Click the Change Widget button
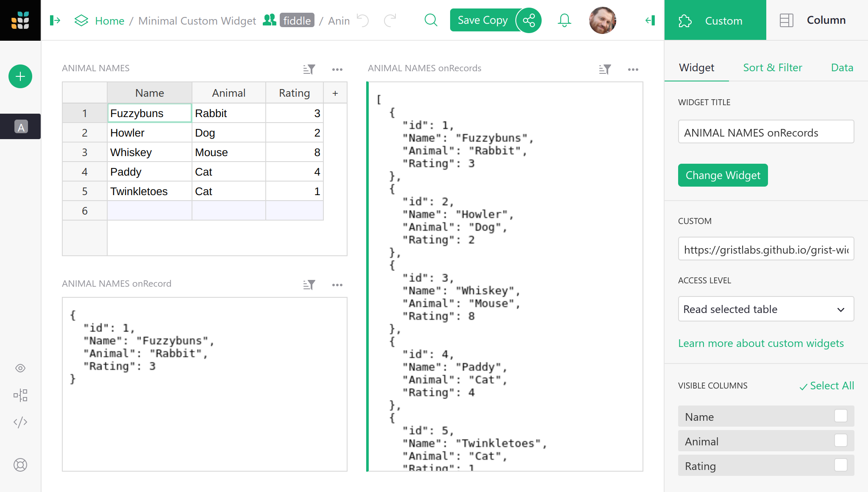Viewport: 868px width, 492px height. point(723,175)
